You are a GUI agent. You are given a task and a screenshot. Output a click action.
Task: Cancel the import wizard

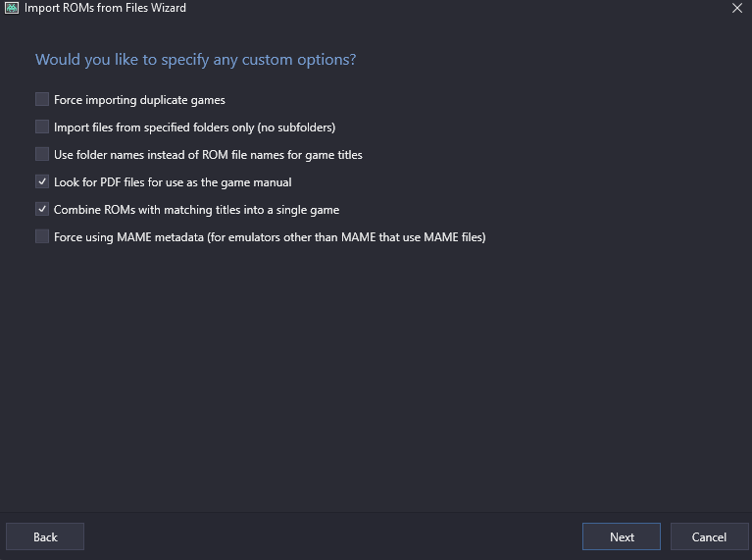(x=709, y=536)
